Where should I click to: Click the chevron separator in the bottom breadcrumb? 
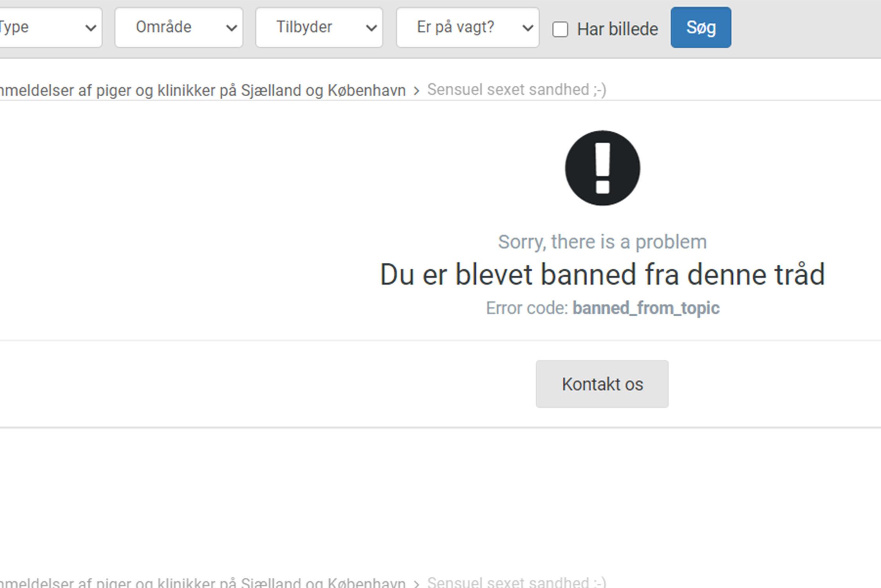416,584
